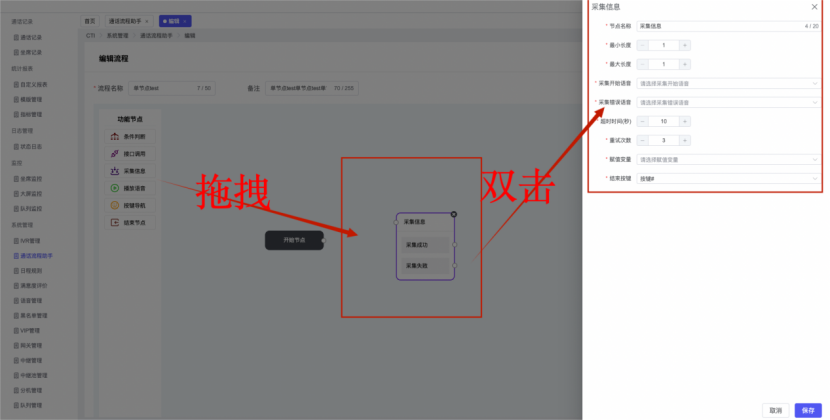This screenshot has width=830, height=420.
Task: Select the 条件判断 node icon in palette
Action: 114,136
